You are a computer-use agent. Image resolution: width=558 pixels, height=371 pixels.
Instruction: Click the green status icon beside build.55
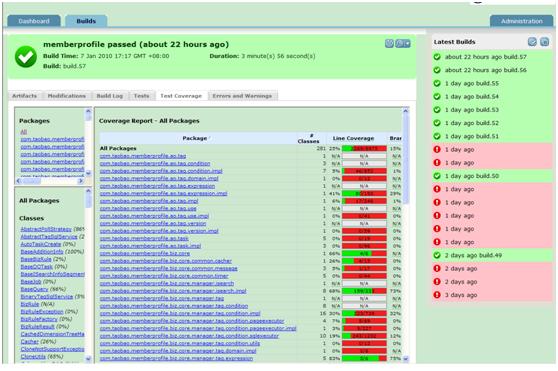[x=437, y=83]
